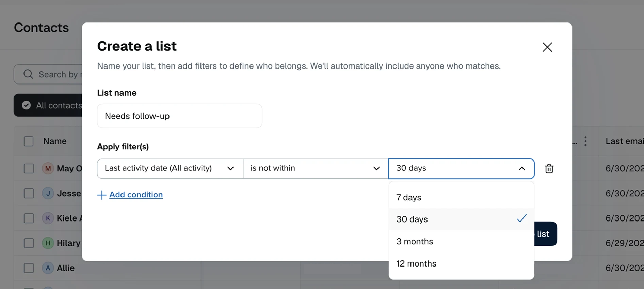The width and height of the screenshot is (644, 289).
Task: Select 7 days from the dropdown list
Action: click(x=461, y=197)
